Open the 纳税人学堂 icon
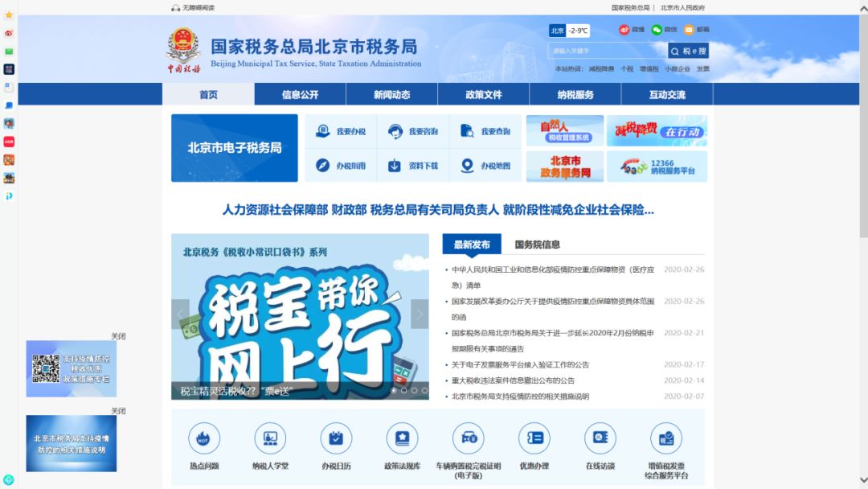The image size is (868, 489). click(269, 438)
